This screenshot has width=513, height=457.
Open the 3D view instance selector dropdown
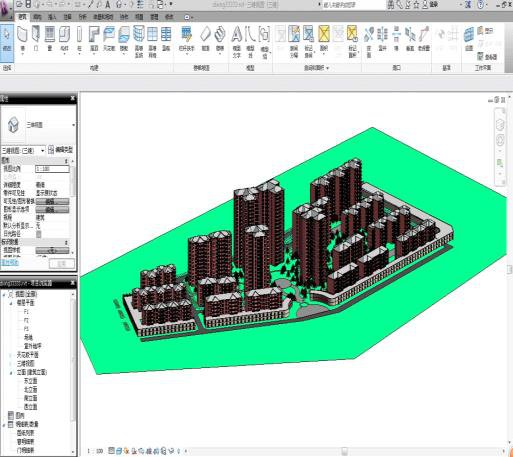tap(23, 151)
